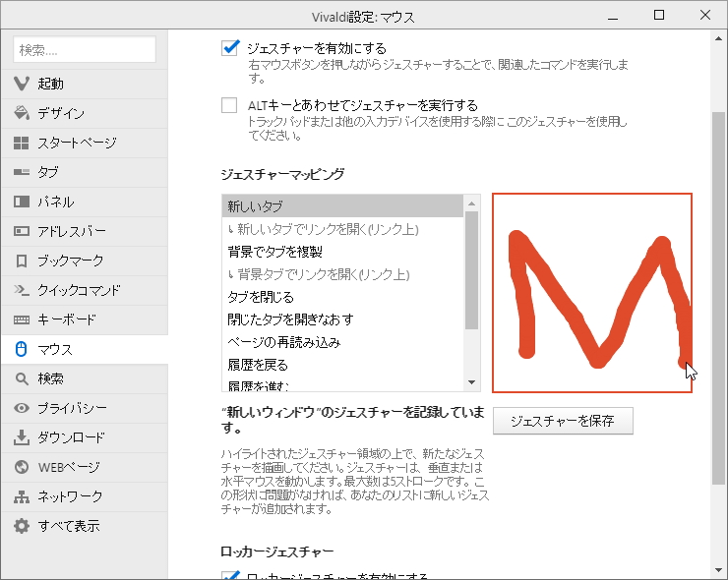Screen dimensions: 728x580
Task: Enable ALTキーとあわせてジェスチャーを実行する checkbox
Action: [x=229, y=105]
